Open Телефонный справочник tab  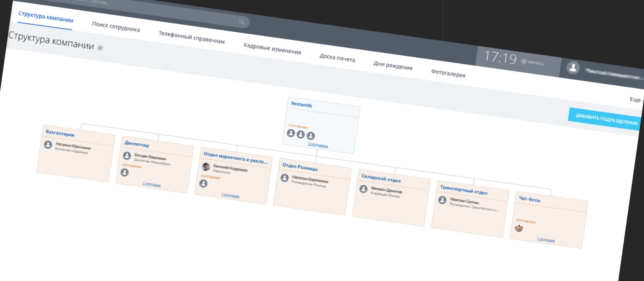[192, 37]
